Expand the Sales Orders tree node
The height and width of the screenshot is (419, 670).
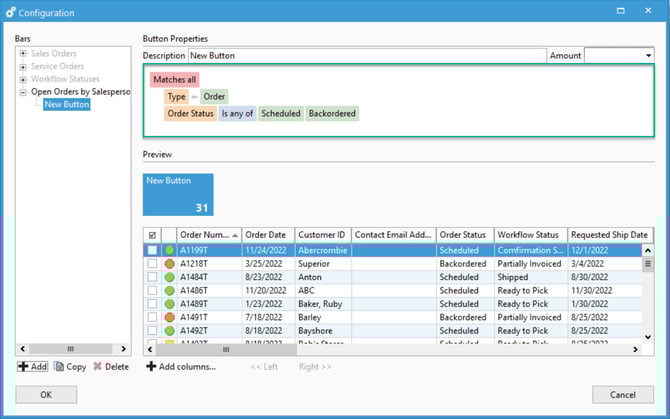[23, 52]
